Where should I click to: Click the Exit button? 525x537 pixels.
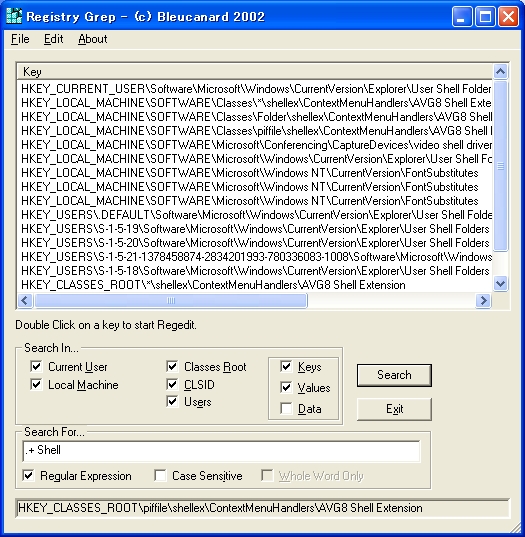point(394,409)
